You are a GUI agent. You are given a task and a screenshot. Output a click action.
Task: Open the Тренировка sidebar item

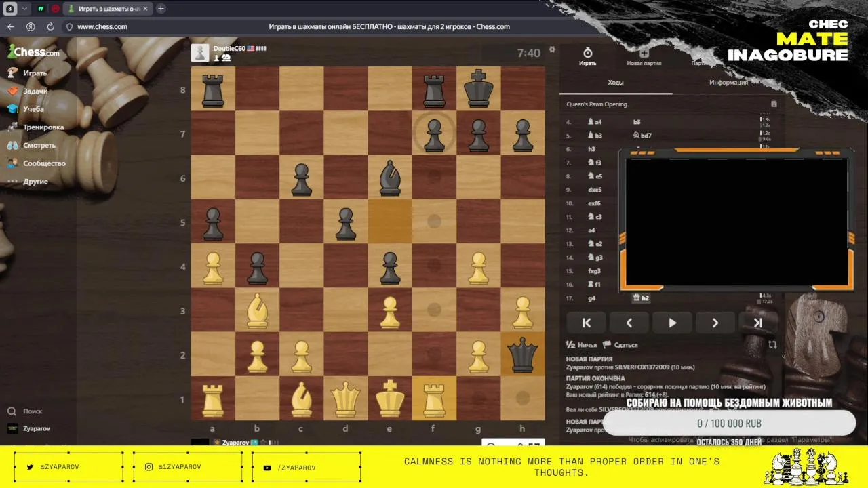pos(35,127)
